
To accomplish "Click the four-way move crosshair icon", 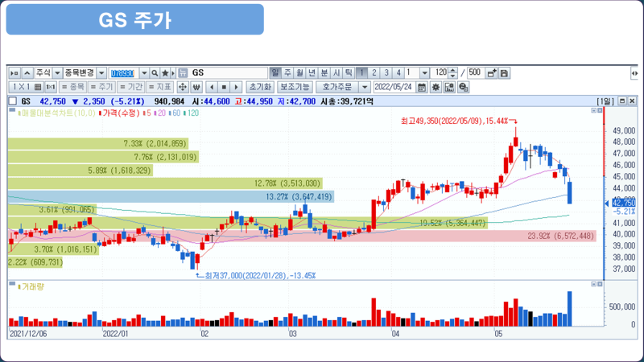I will pyautogui.click(x=183, y=87).
